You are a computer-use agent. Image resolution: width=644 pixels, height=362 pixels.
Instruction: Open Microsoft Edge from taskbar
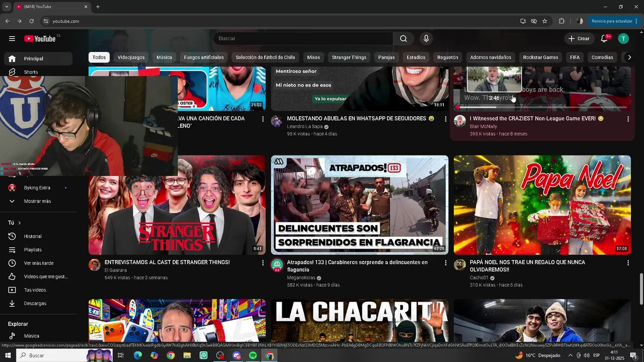[137, 355]
